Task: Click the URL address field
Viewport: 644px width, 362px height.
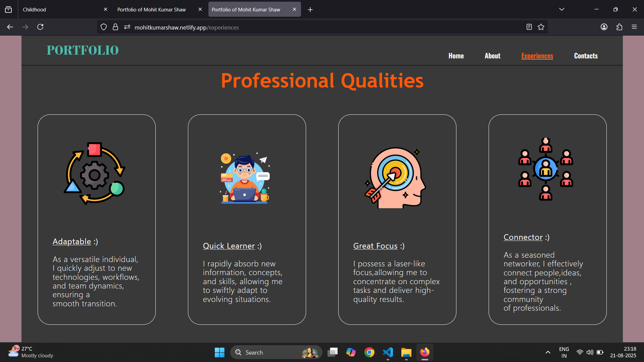Action: [x=302, y=27]
